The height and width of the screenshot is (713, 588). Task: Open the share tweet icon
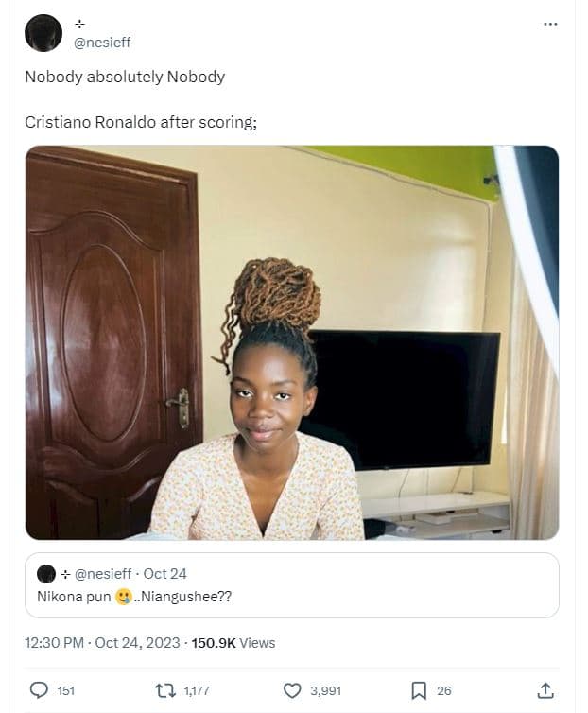[x=545, y=690]
